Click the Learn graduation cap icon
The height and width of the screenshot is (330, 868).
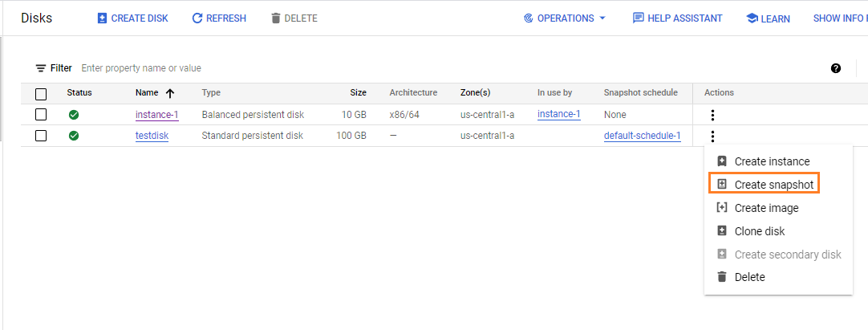point(752,18)
